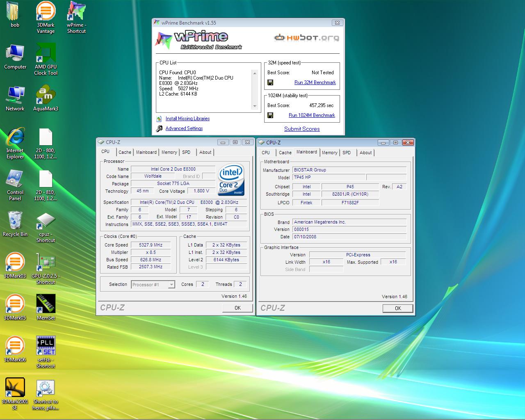The width and height of the screenshot is (525, 420).
Task: Open Shortcut to hexus_pifa icon
Action: pos(46,395)
